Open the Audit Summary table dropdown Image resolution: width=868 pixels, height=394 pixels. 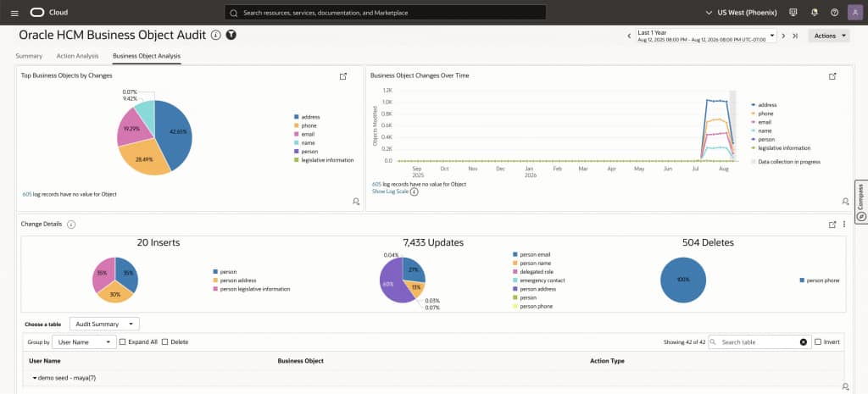point(104,324)
